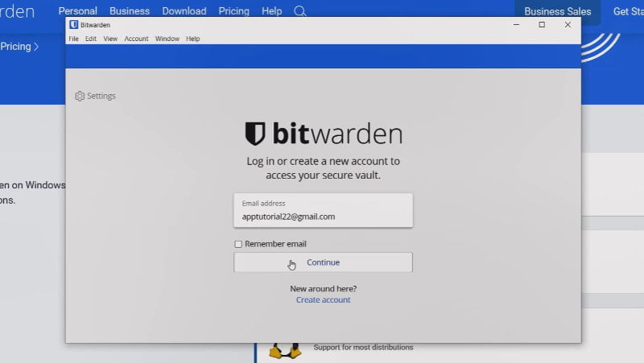Close the Bitwarden window
This screenshot has width=644, height=363.
tap(568, 25)
